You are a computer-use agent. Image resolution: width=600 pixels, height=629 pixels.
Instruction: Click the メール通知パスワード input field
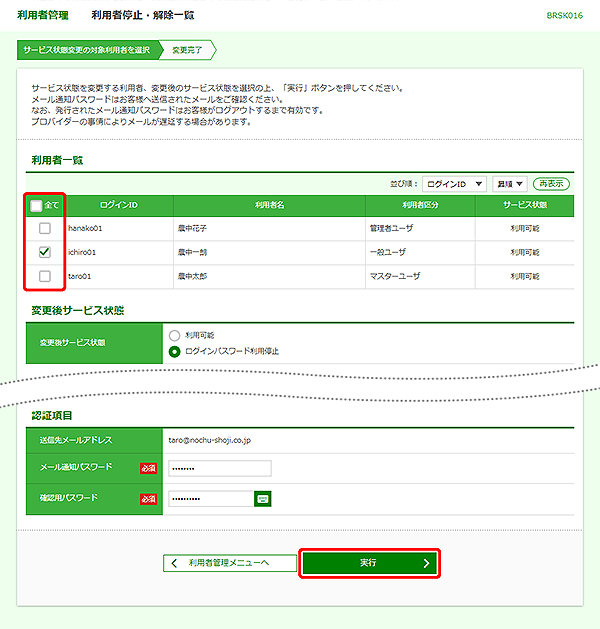coord(220,469)
